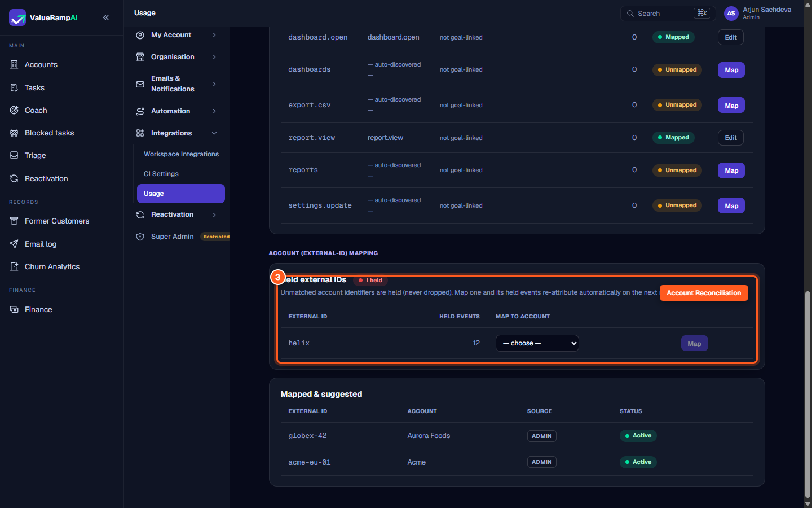812x508 pixels.
Task: Map the dashboards event
Action: [x=731, y=70]
